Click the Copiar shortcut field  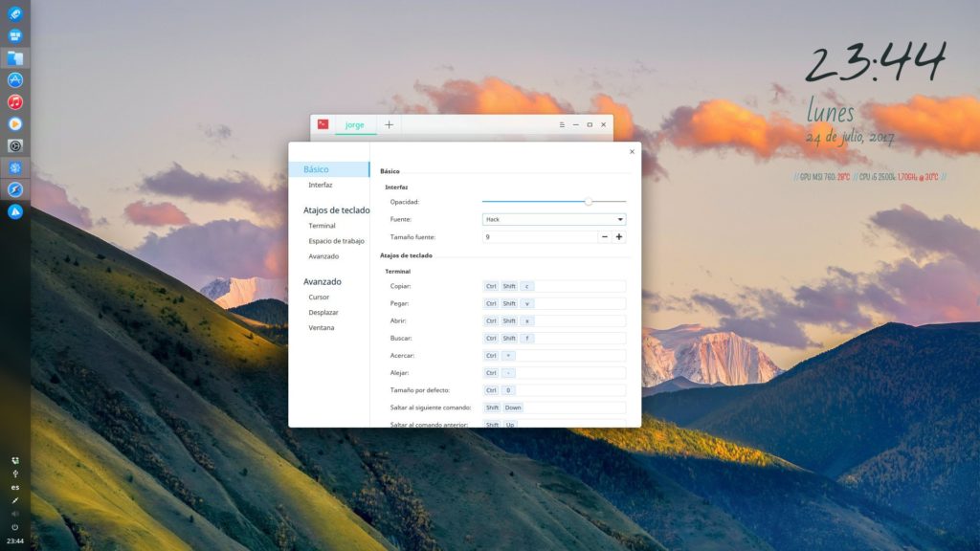coord(554,286)
